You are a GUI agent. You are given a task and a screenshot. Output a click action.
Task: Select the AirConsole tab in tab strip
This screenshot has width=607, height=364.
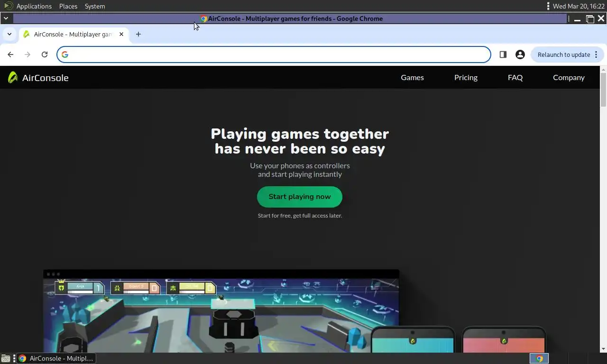[74, 34]
